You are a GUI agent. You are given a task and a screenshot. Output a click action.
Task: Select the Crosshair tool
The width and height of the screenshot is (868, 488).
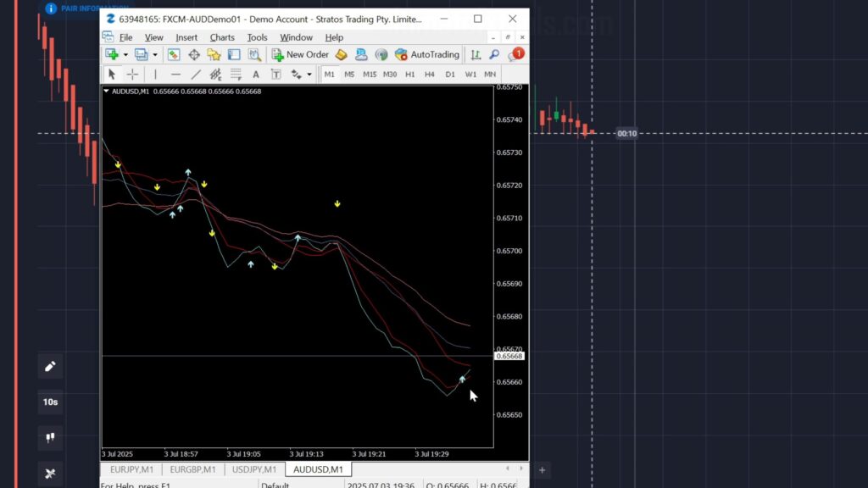[132, 75]
